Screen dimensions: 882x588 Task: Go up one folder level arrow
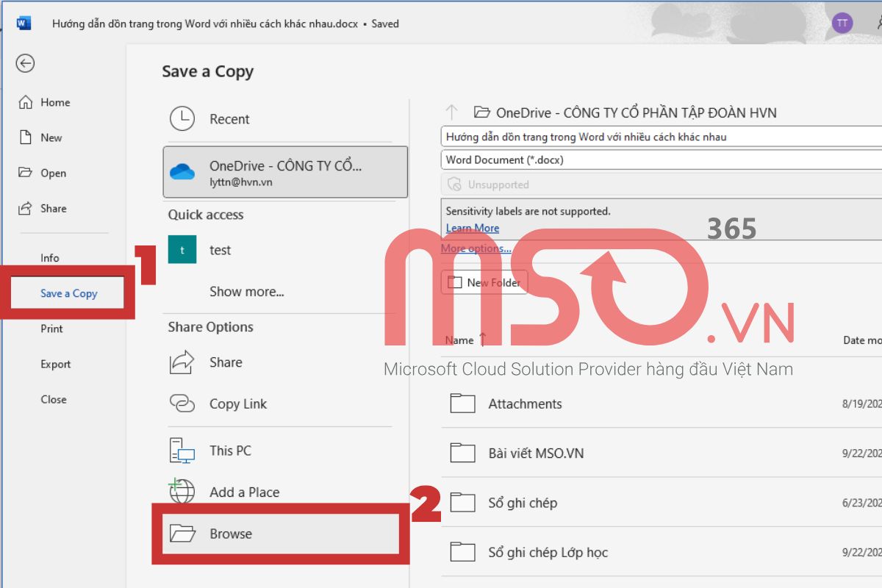[x=452, y=112]
